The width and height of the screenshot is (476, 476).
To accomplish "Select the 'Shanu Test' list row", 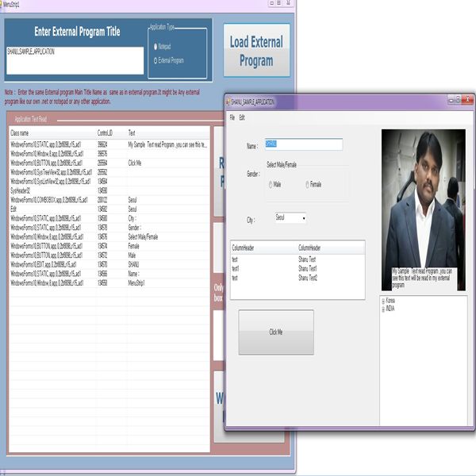I will [297, 259].
